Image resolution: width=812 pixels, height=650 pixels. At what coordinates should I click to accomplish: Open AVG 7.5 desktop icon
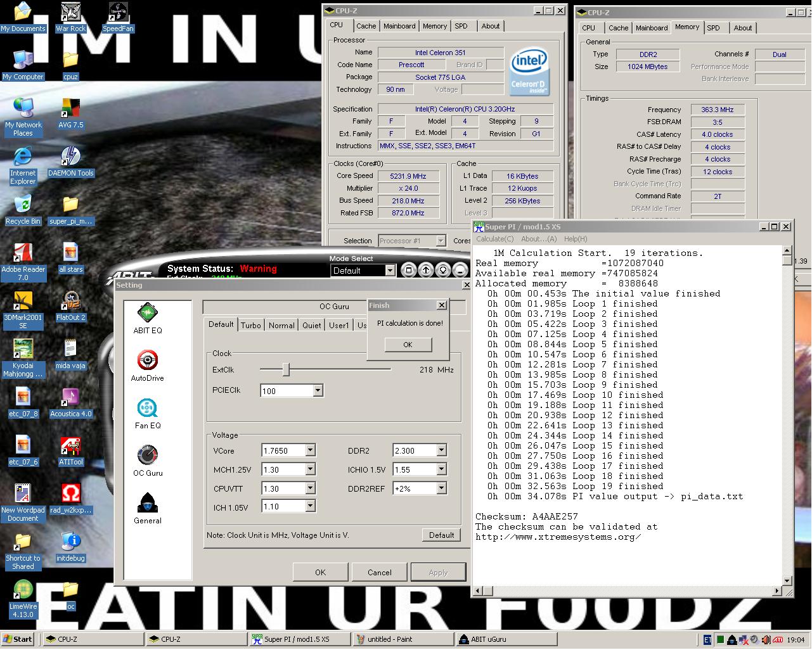[x=71, y=114]
